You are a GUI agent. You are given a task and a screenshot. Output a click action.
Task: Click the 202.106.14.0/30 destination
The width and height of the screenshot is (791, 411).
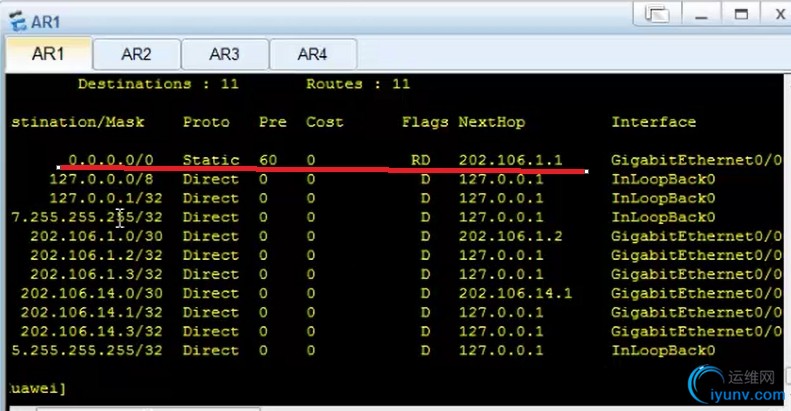point(91,293)
